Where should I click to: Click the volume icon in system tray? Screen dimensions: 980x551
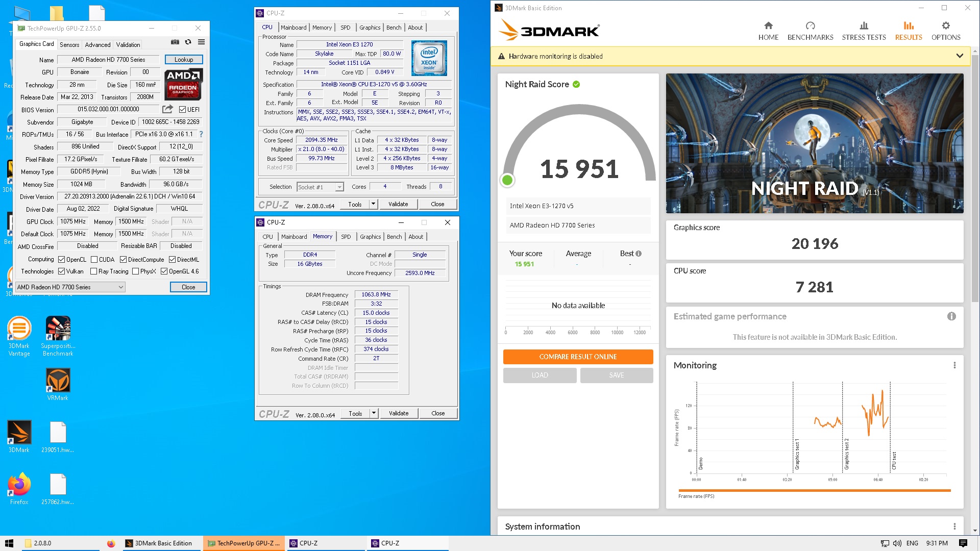[x=897, y=543]
